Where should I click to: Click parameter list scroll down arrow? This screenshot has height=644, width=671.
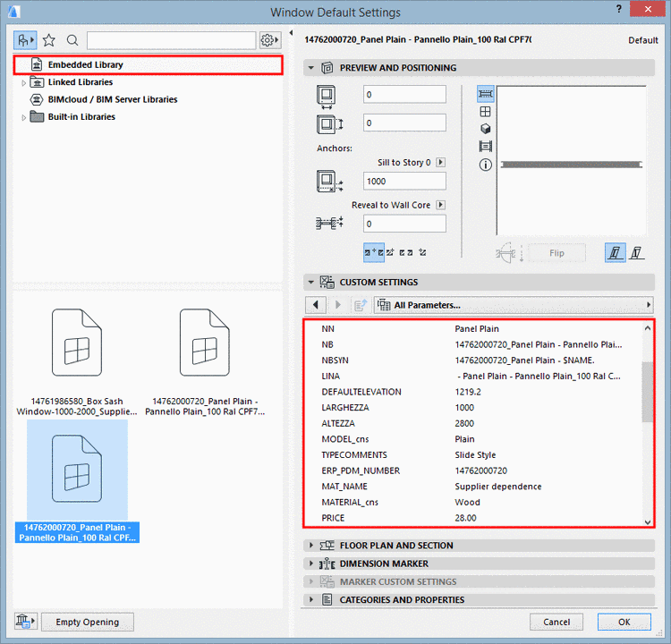point(648,521)
